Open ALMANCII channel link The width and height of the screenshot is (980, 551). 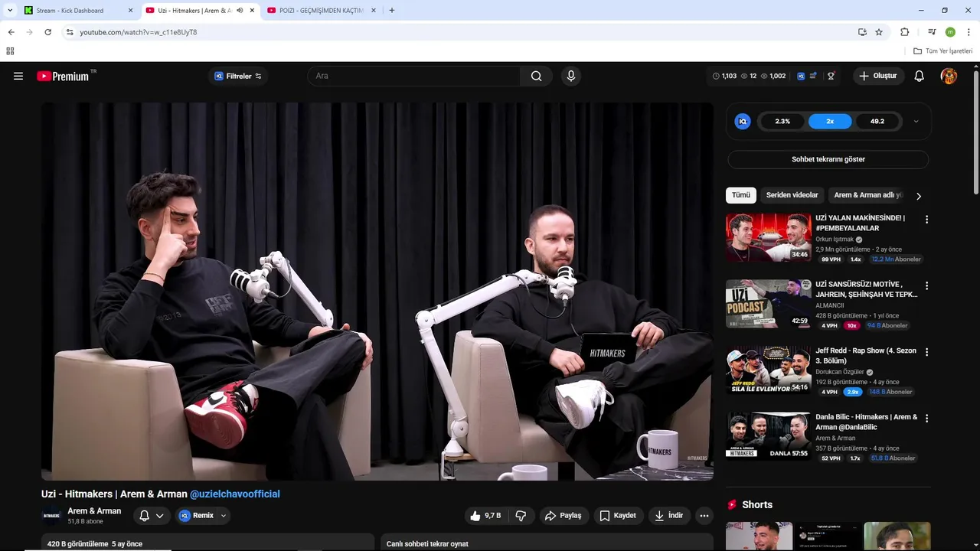pos(830,305)
